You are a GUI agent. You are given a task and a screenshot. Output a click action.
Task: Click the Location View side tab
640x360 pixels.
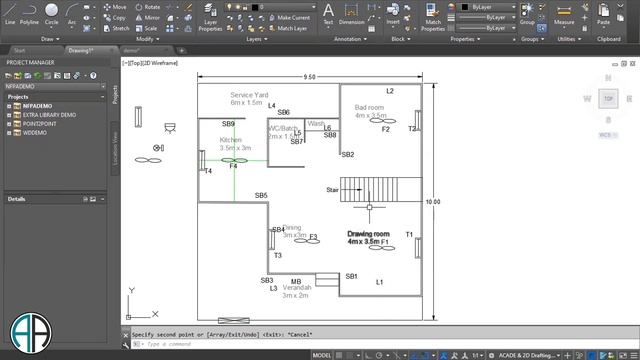tap(115, 148)
